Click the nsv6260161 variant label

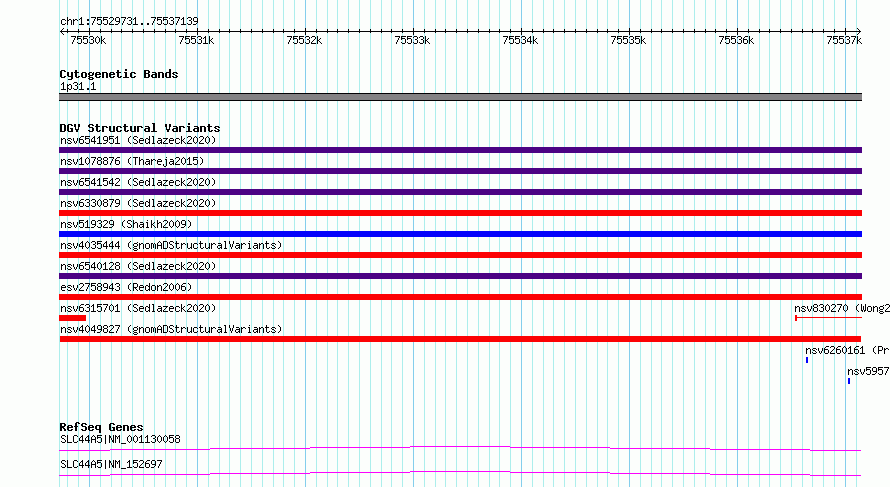(847, 350)
